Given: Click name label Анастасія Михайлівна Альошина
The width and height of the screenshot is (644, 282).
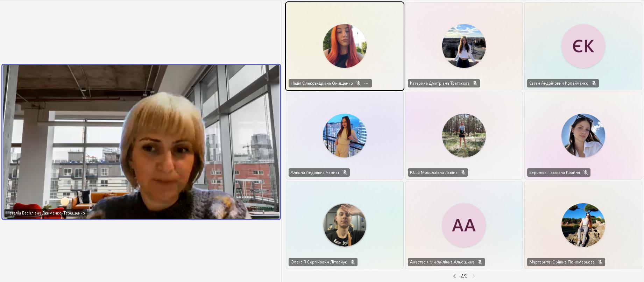Looking at the screenshot, I should (442, 262).
